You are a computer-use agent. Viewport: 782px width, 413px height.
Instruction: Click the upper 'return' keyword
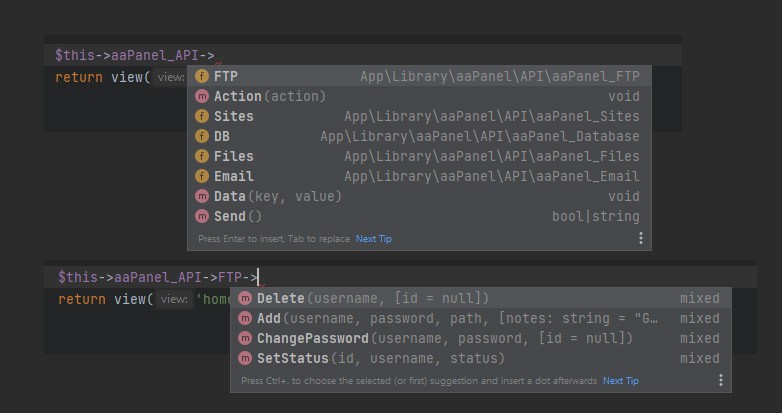(79, 77)
